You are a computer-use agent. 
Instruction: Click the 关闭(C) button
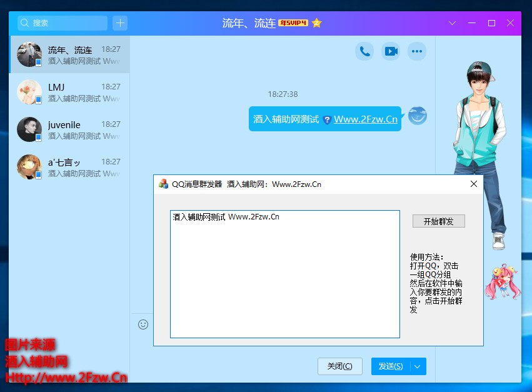(340, 366)
